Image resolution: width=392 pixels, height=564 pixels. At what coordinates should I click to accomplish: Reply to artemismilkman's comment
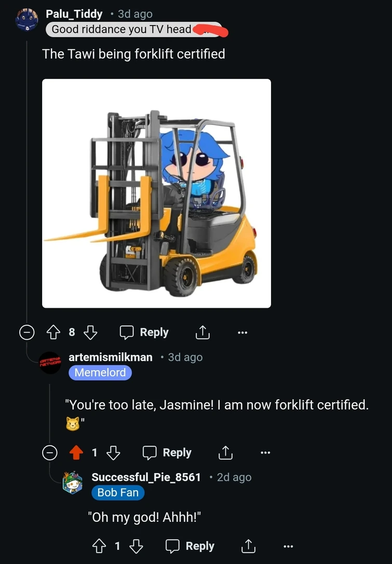pyautogui.click(x=167, y=452)
